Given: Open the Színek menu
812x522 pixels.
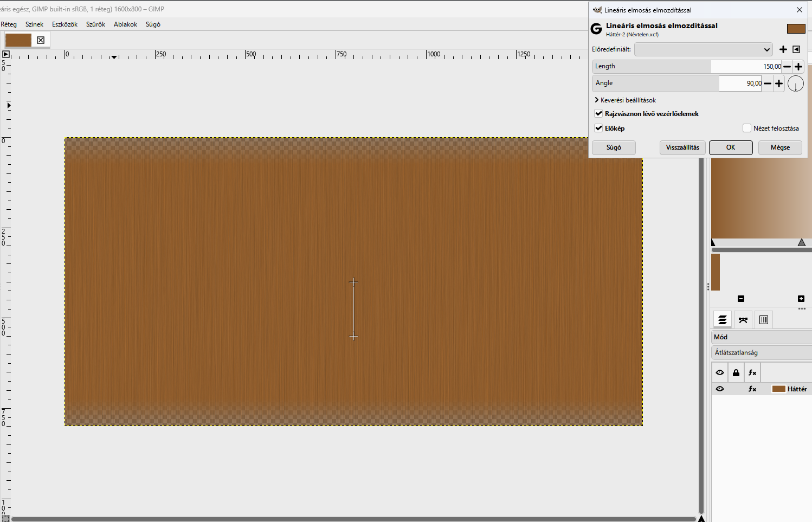Looking at the screenshot, I should pyautogui.click(x=34, y=24).
